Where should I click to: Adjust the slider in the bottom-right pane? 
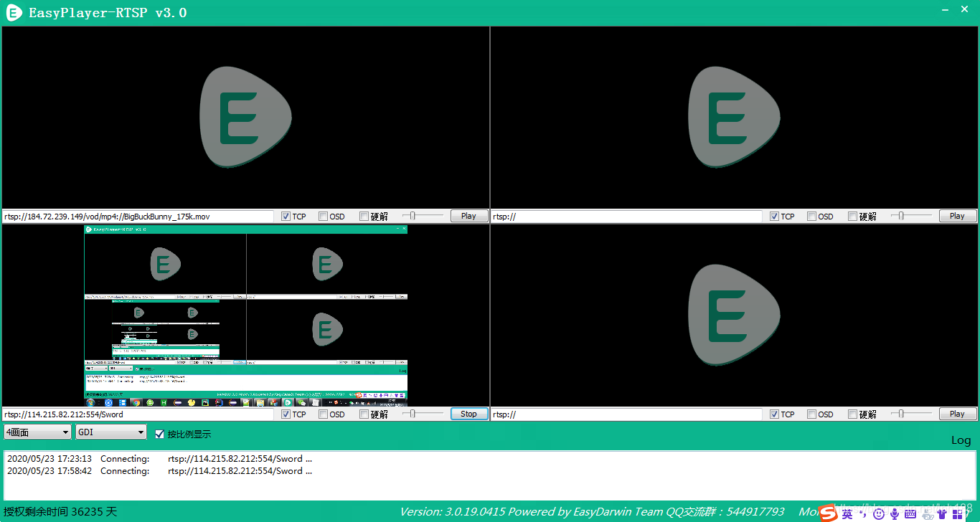pos(911,413)
